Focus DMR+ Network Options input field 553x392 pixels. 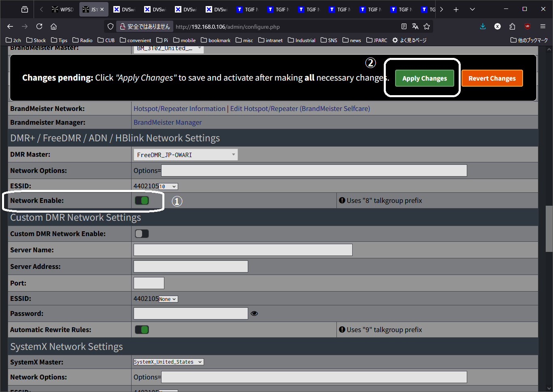point(314,170)
